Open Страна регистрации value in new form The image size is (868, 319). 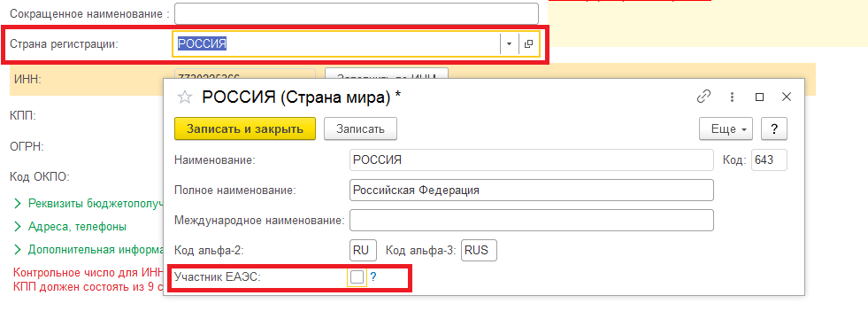point(528,43)
